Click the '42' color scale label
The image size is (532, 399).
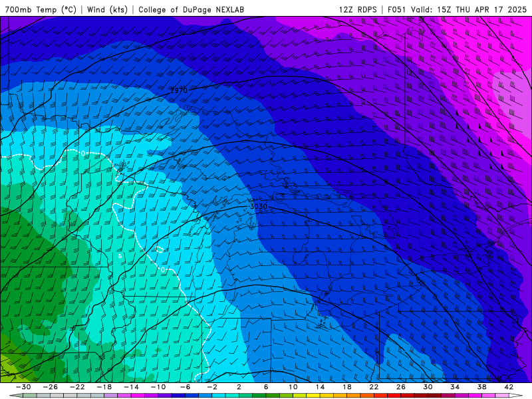509,387
